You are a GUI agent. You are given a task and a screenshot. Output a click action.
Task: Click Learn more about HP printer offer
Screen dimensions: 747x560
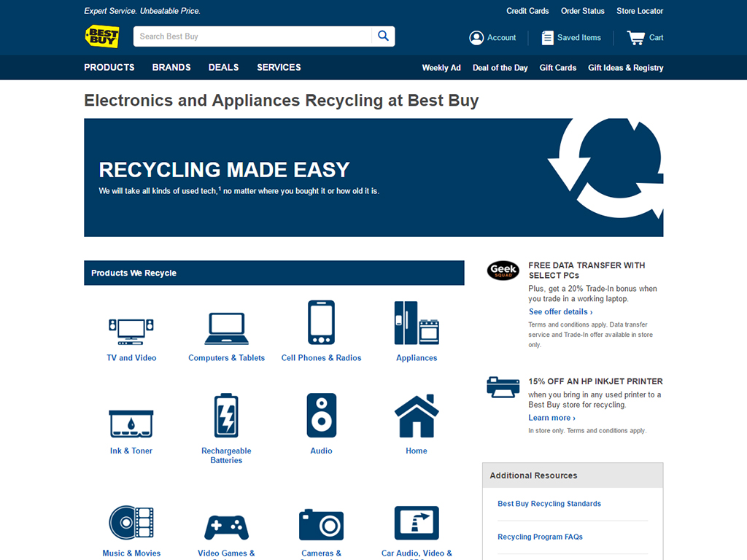[x=551, y=418]
